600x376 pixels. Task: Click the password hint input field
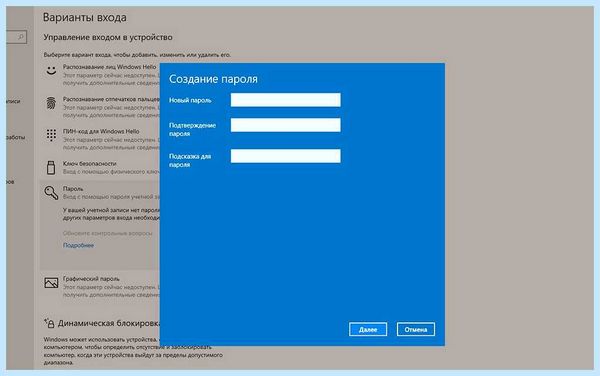click(285, 156)
